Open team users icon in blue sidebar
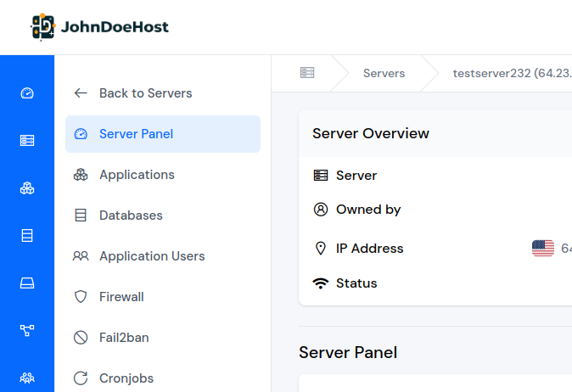Viewport: 572px width, 392px height. 27,378
